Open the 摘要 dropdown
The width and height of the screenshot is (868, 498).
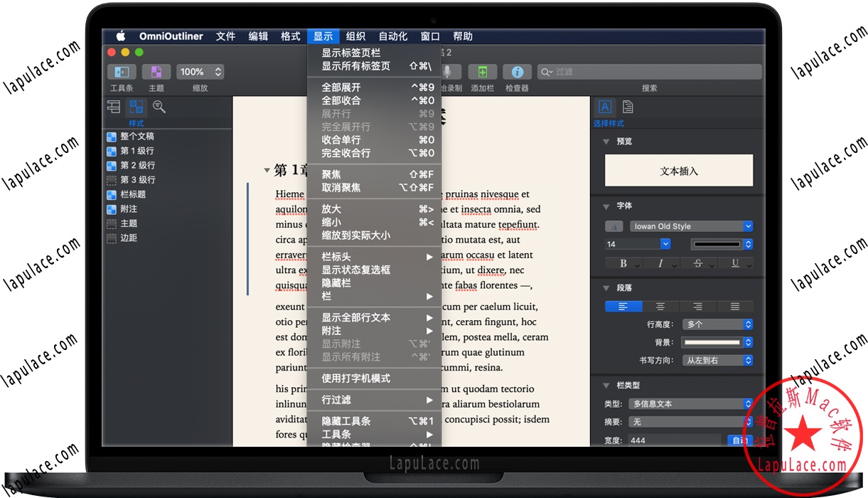point(691,422)
